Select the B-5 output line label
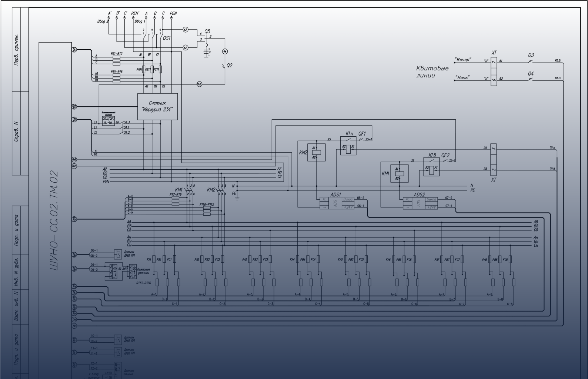588x379 pixels. pyautogui.click(x=356, y=299)
